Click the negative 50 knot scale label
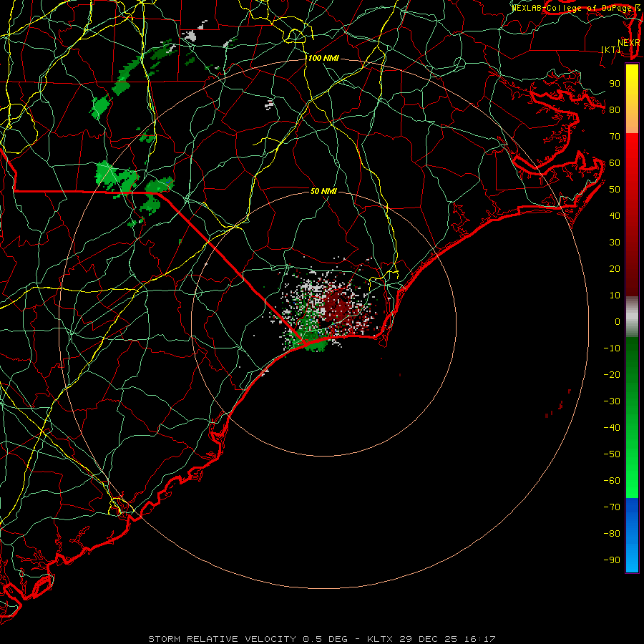 coord(612,454)
